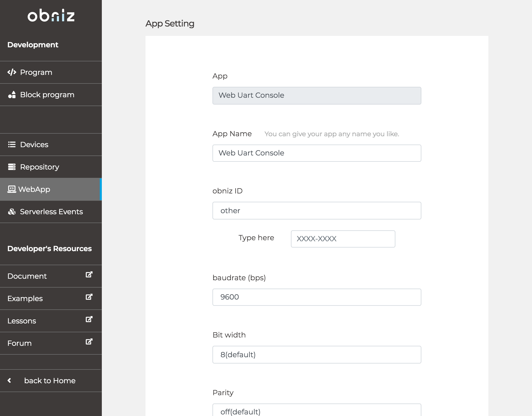Go to Serverless Events page

coord(51,212)
